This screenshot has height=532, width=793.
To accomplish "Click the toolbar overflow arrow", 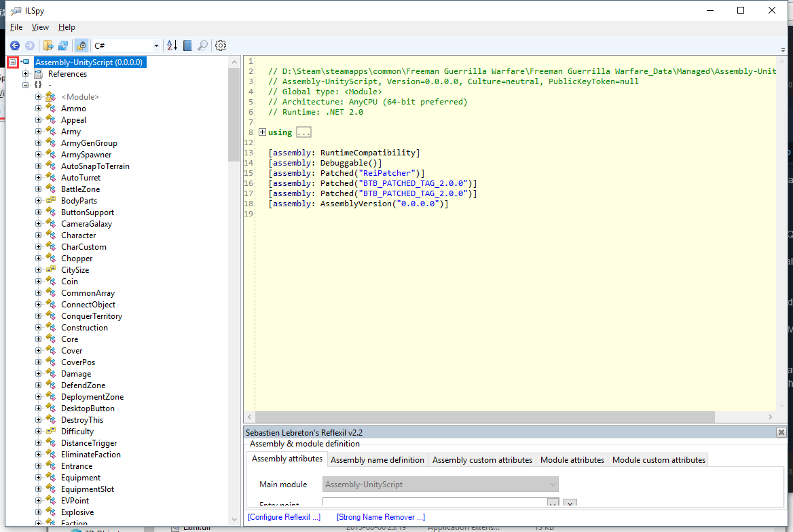I will [783, 50].
